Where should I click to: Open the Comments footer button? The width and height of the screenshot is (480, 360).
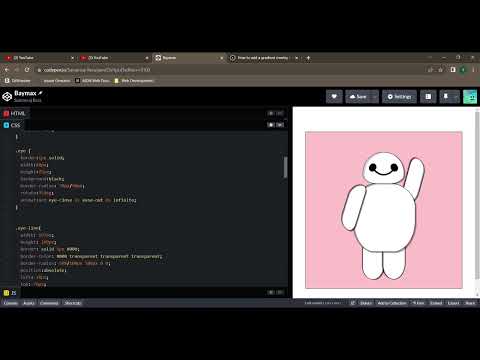49,303
